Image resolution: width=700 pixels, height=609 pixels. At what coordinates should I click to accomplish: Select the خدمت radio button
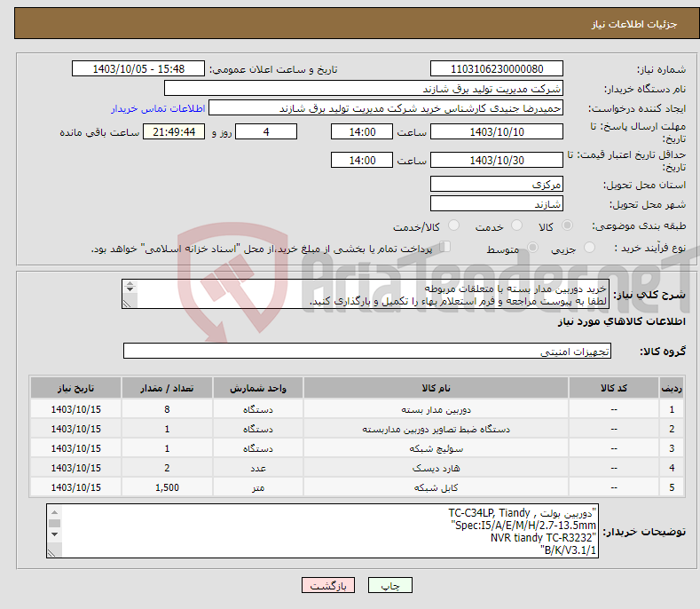tap(516, 225)
